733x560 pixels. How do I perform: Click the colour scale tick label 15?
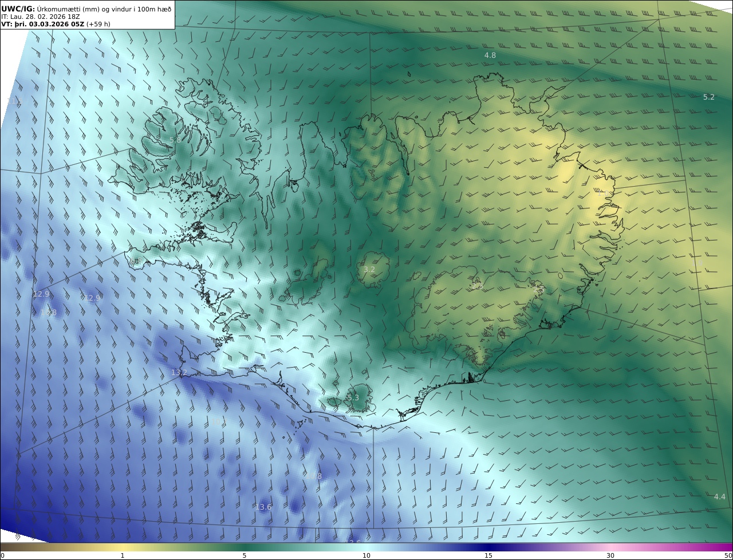coord(488,555)
